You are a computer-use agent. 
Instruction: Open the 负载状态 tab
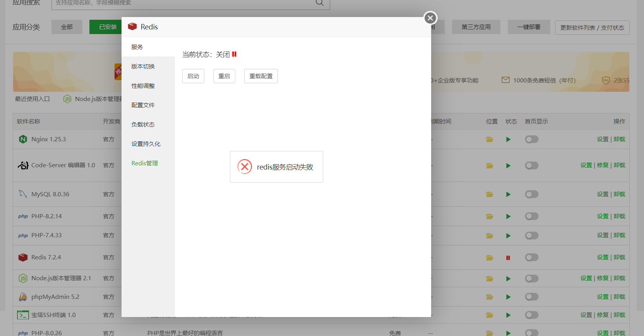pos(148,124)
